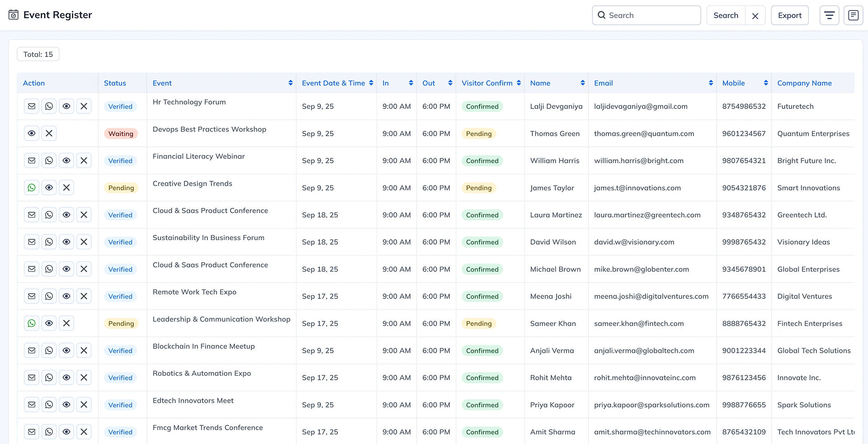Send email to Lalji Devganiya row
Screen dimensions: 868x444
click(32, 106)
